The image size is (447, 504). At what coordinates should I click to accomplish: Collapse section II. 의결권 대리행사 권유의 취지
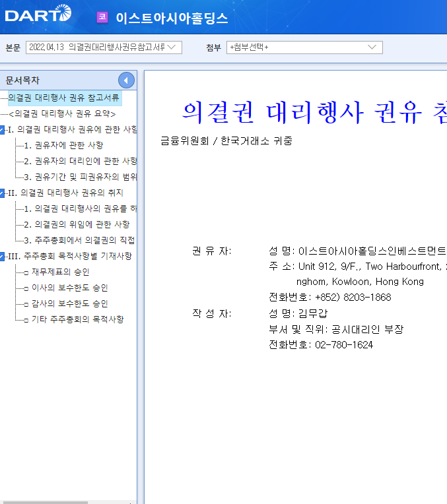[2, 193]
